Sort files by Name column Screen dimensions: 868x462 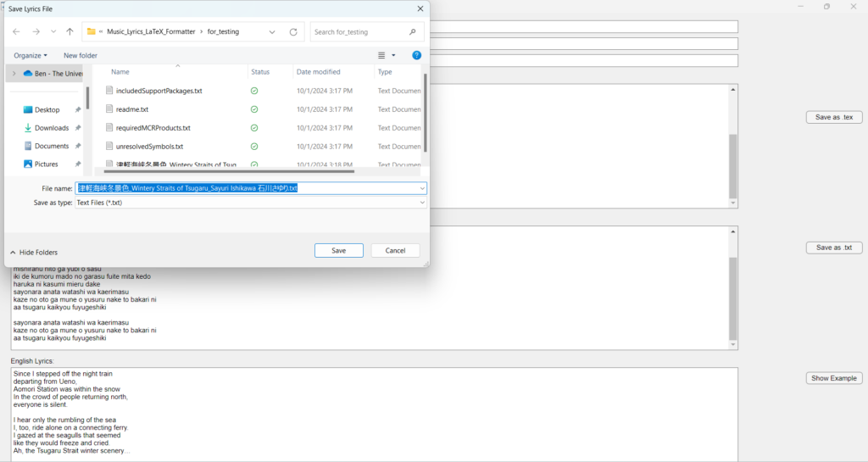click(120, 72)
